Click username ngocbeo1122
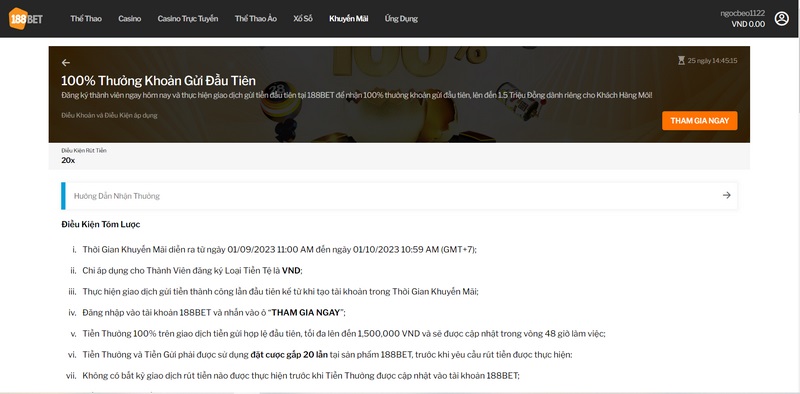 coord(742,14)
